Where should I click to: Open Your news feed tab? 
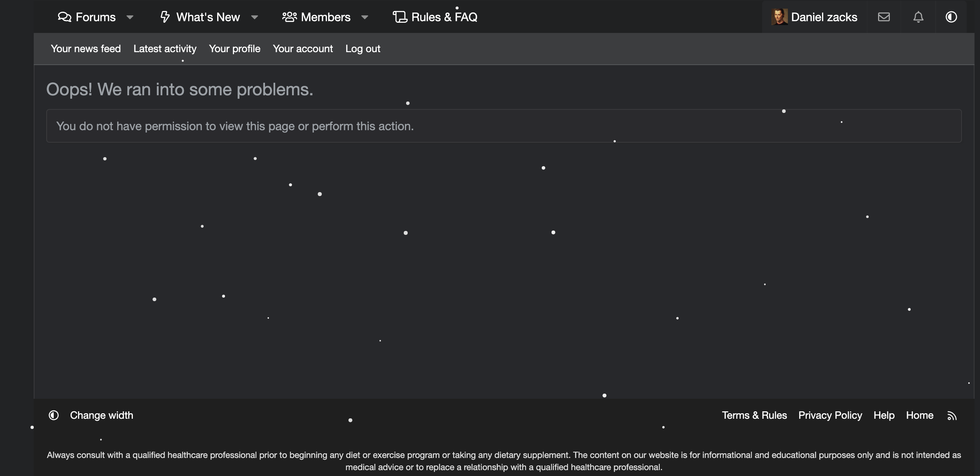[x=86, y=49]
